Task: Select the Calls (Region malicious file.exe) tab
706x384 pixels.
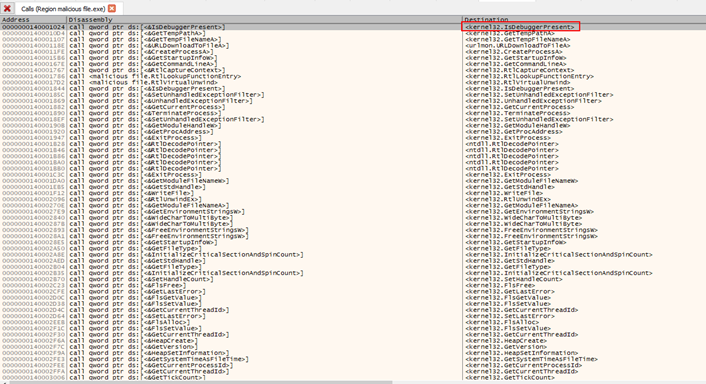Action: 63,9
